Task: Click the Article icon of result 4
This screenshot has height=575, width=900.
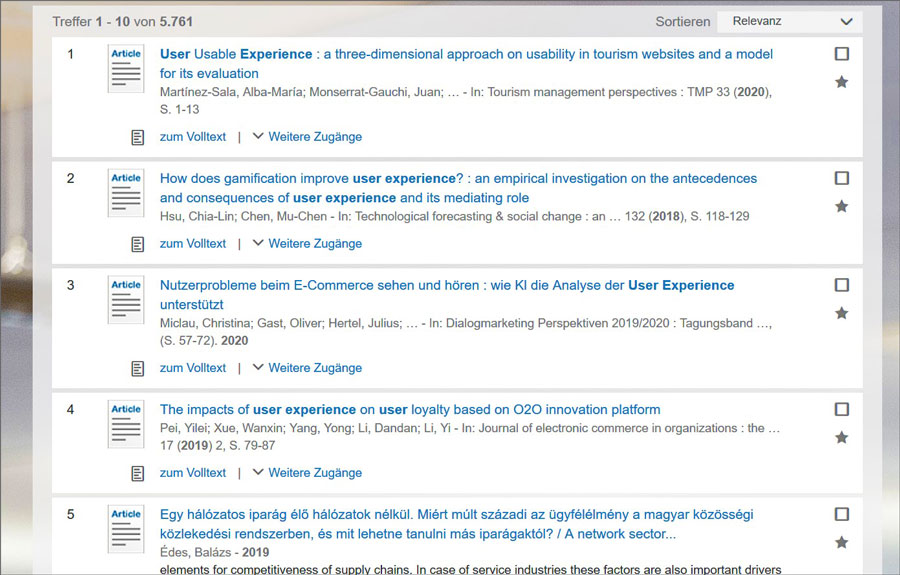Action: 126,425
